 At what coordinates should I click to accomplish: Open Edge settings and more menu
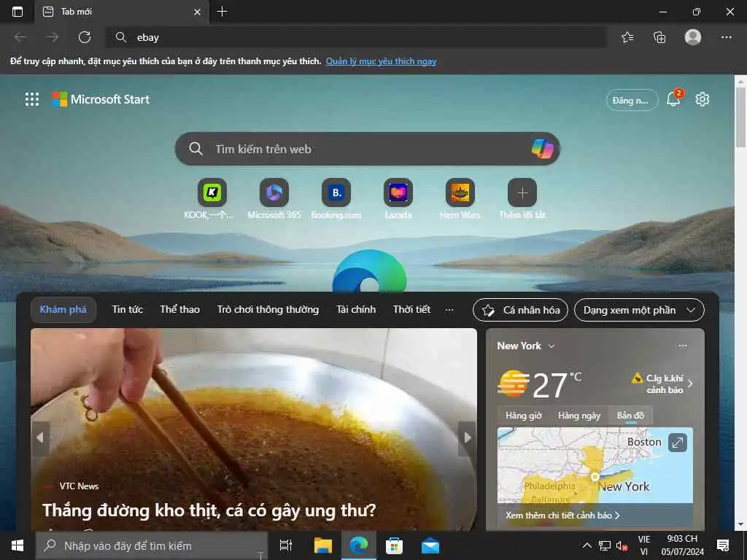(x=726, y=37)
